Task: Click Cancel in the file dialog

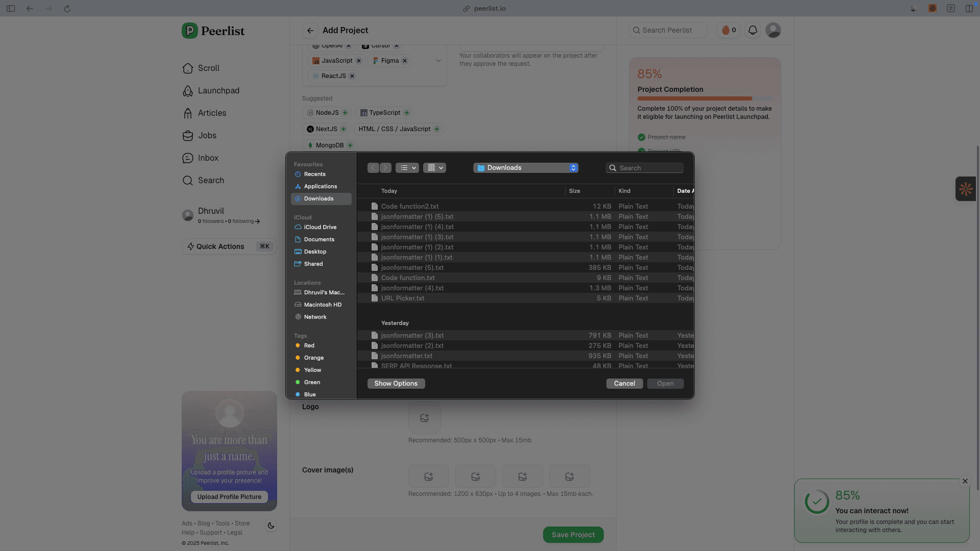Action: click(x=624, y=384)
